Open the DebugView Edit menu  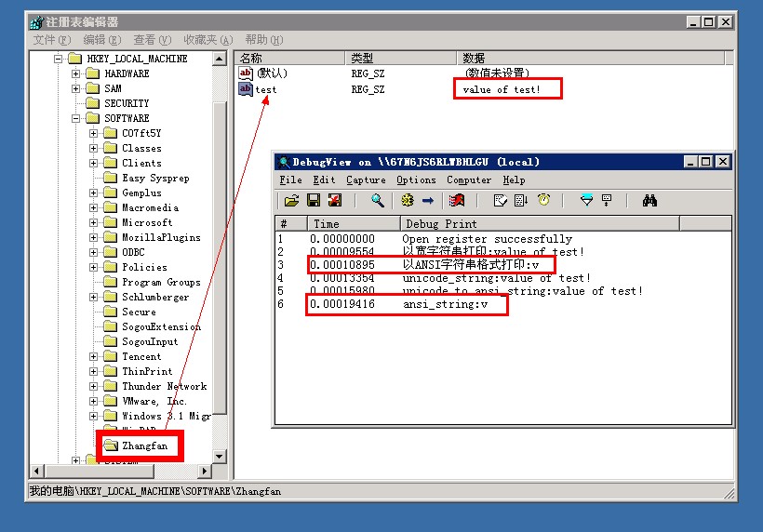tap(324, 180)
